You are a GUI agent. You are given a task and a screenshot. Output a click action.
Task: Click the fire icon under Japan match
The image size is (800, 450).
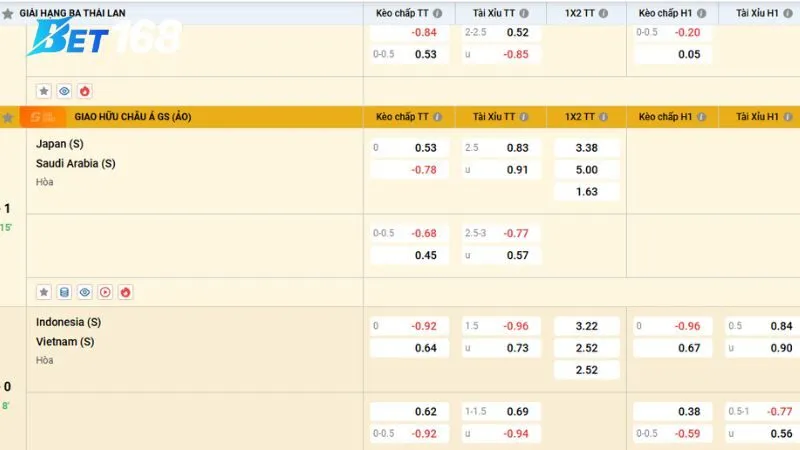pos(125,292)
